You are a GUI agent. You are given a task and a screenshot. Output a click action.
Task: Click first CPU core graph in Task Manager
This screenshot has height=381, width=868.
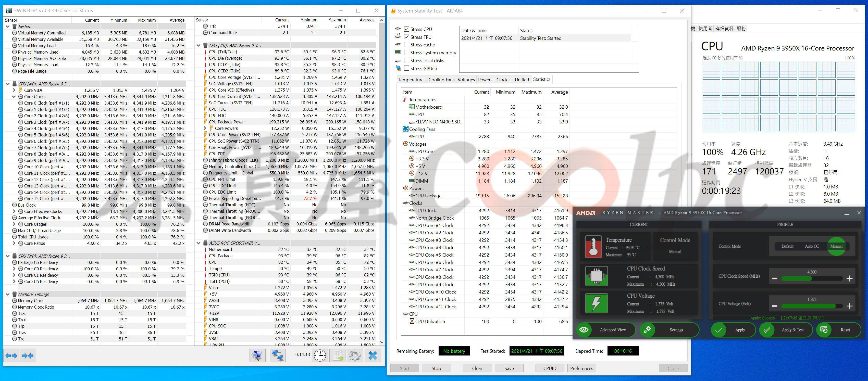point(711,69)
